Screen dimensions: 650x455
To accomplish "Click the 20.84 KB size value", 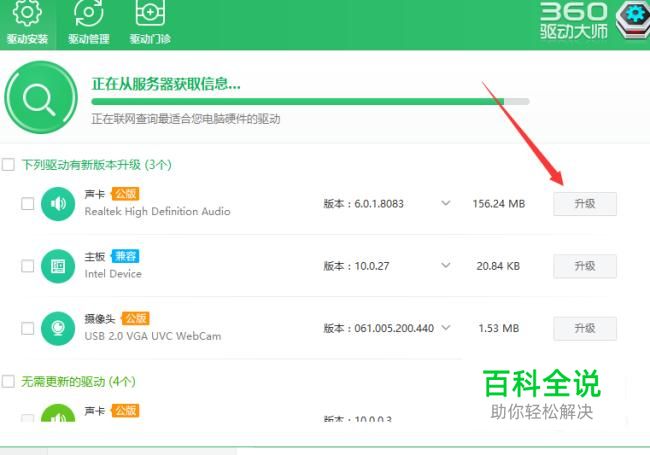I will tap(498, 266).
